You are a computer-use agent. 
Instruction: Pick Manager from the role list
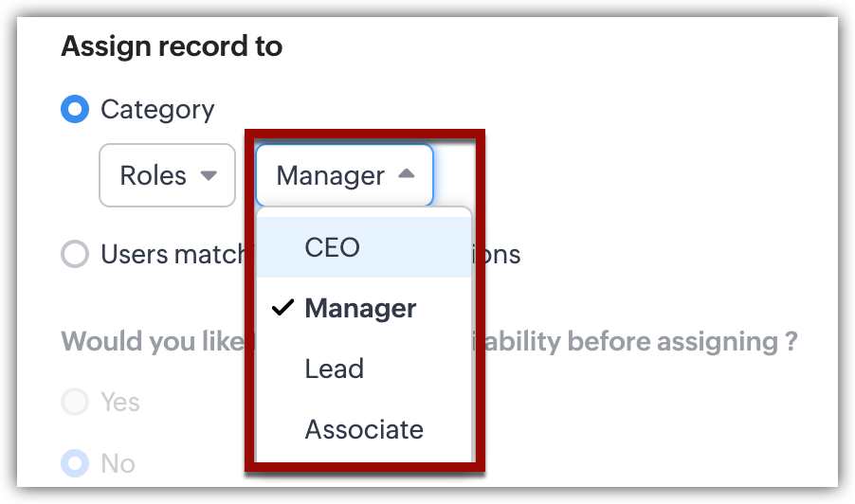[360, 309]
